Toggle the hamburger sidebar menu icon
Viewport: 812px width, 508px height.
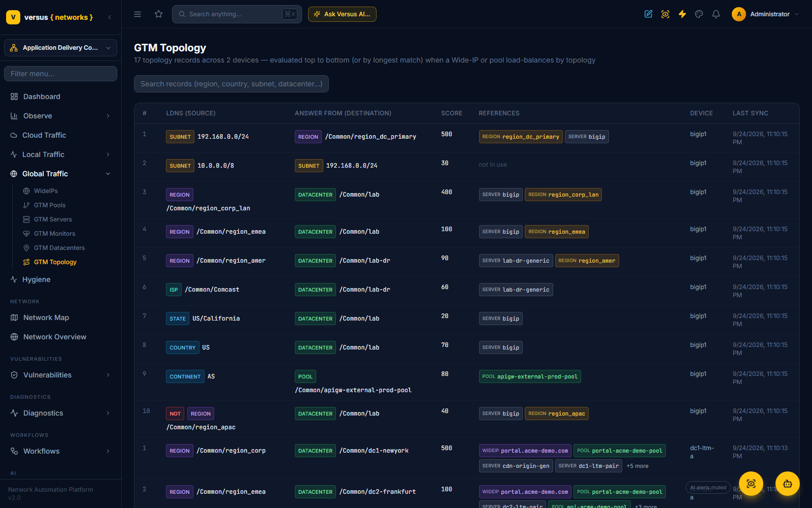138,14
